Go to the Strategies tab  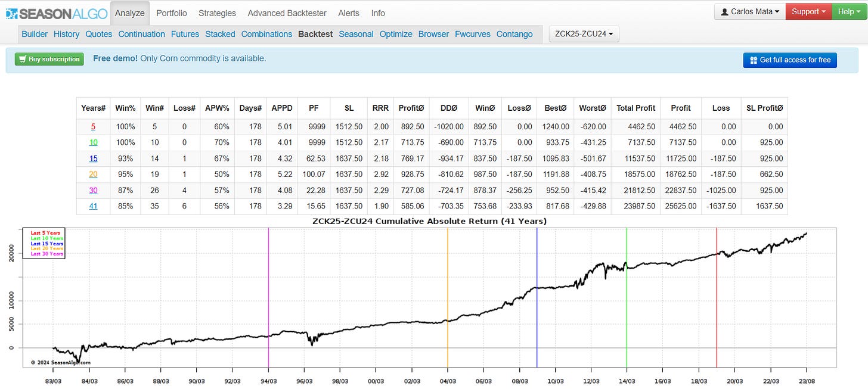point(217,13)
